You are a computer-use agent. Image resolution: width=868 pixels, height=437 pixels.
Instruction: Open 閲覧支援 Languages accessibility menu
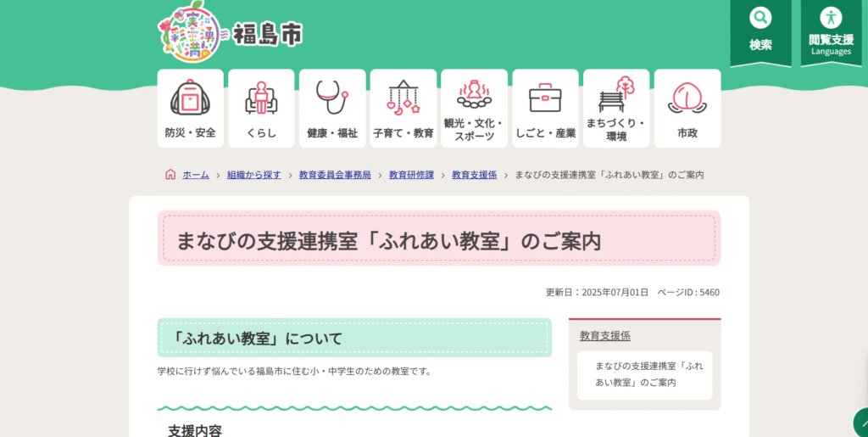(x=831, y=32)
